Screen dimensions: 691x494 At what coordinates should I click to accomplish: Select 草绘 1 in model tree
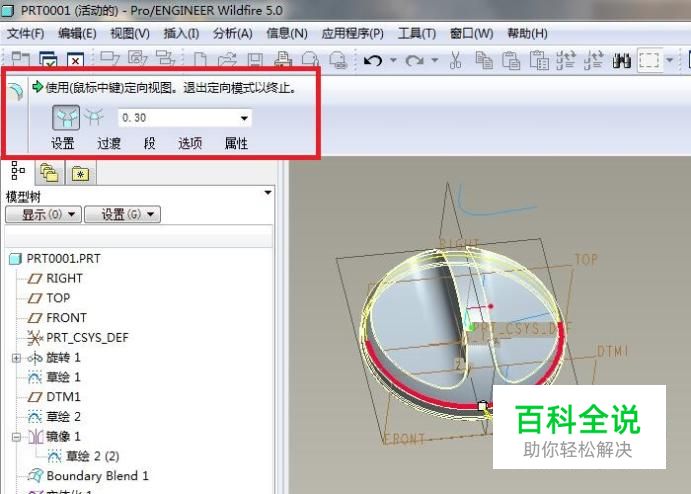54,377
